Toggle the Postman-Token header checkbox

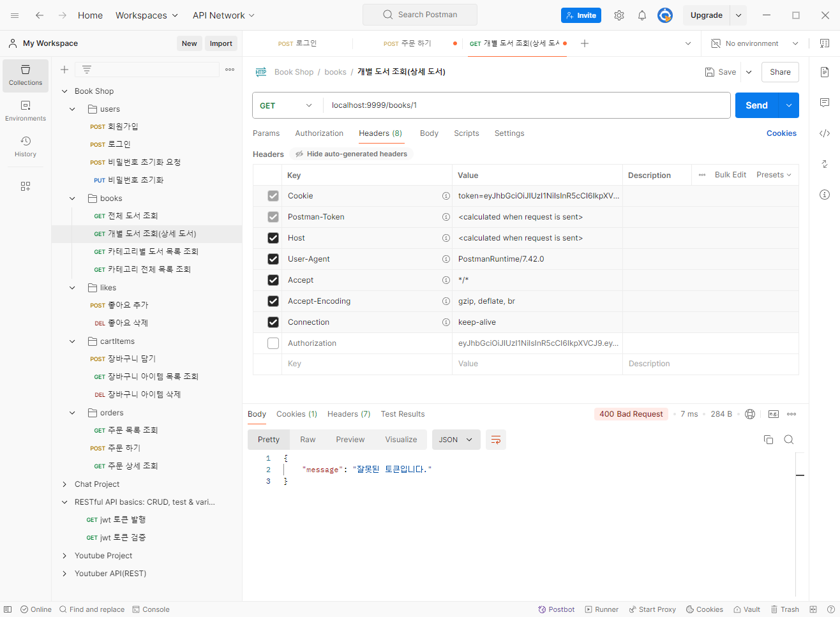point(273,217)
